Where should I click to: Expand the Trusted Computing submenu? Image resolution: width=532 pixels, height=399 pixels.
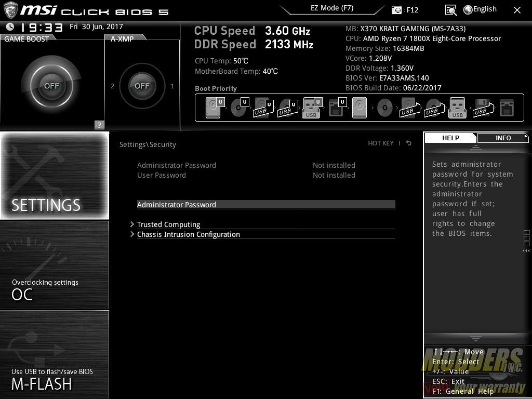tap(262, 224)
